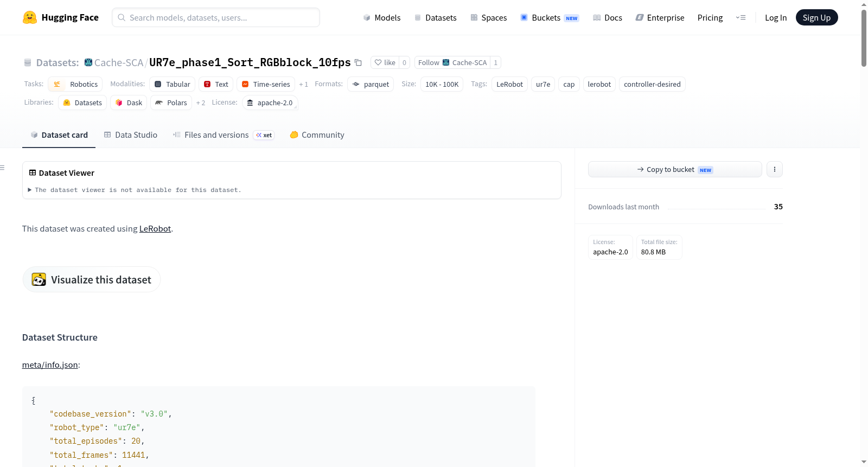Image resolution: width=868 pixels, height=467 pixels.
Task: Click the "codebase_version" key in the JSON
Action: coord(91,414)
